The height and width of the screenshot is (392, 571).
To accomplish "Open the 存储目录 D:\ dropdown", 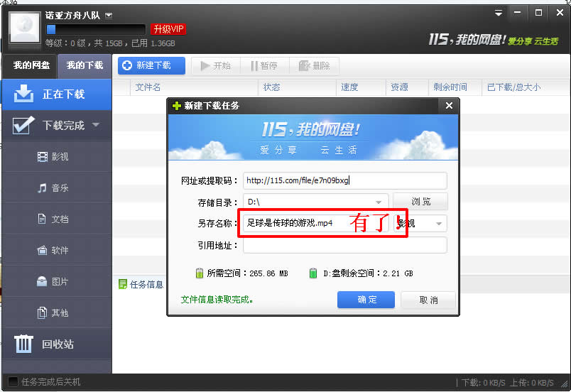I will pyautogui.click(x=316, y=202).
